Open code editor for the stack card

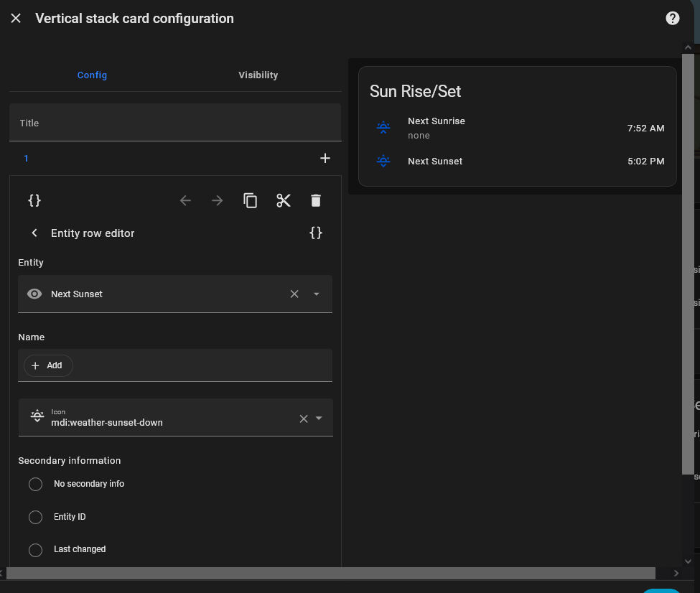click(34, 200)
